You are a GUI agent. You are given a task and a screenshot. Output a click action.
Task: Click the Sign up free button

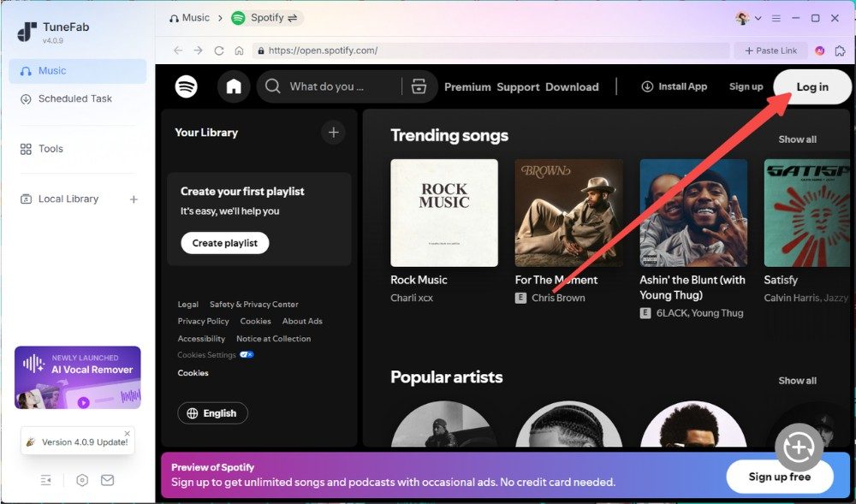click(780, 477)
